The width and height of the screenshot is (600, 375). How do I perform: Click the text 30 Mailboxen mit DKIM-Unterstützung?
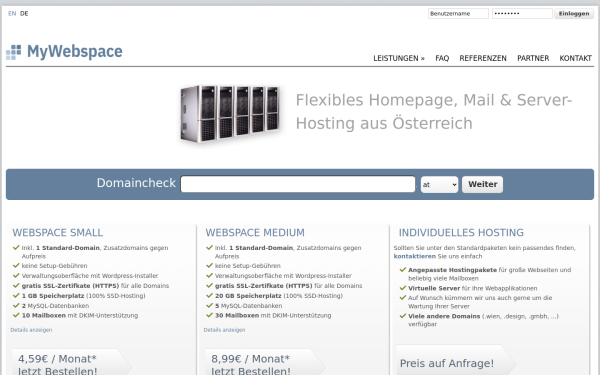coord(273,316)
